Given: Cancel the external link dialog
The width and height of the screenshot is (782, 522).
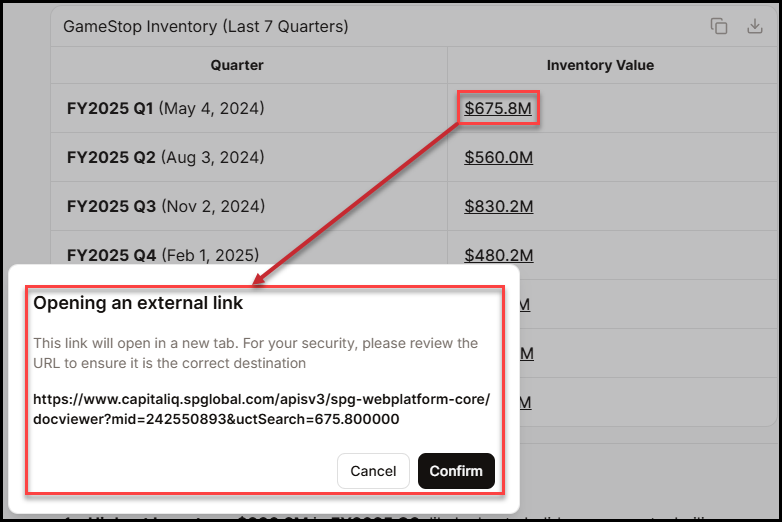Looking at the screenshot, I should point(373,471).
